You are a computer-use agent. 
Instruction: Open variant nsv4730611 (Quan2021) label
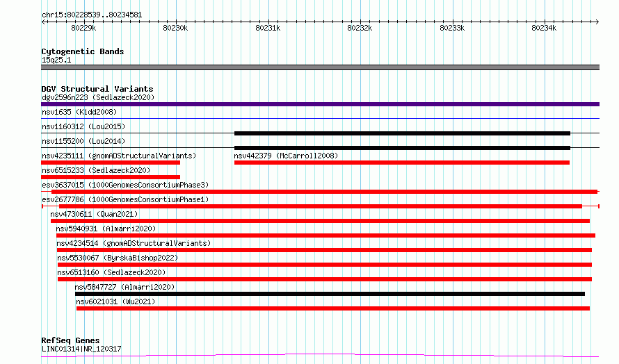[94, 214]
